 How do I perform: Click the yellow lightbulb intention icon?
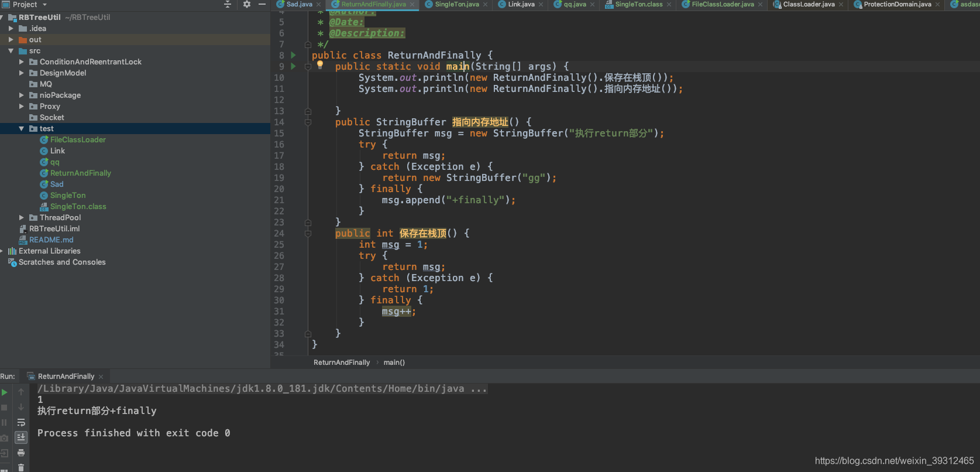pos(320,65)
